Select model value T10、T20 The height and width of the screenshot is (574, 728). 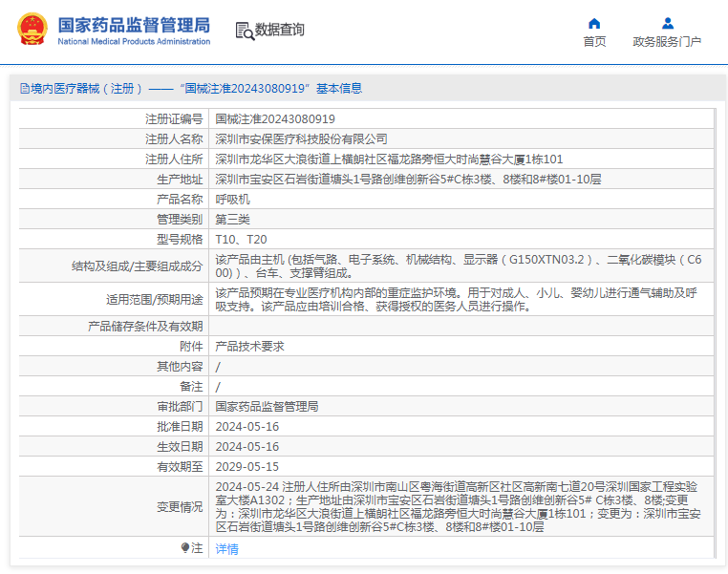click(241, 240)
